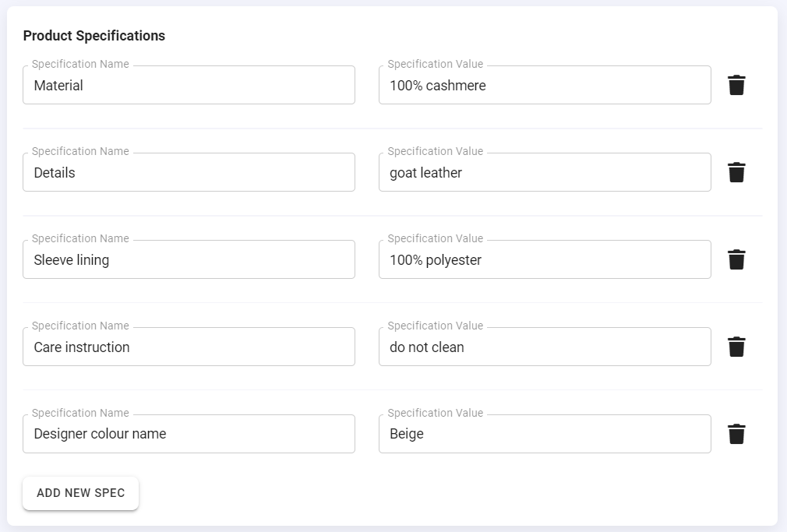787x532 pixels.
Task: Click the Product Specifications heading
Action: click(x=95, y=35)
